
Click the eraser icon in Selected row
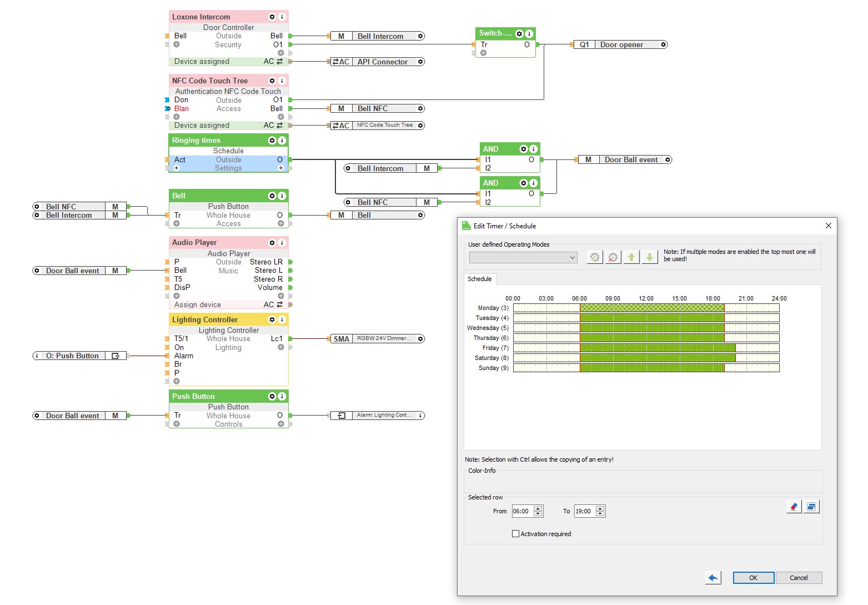coord(794,507)
